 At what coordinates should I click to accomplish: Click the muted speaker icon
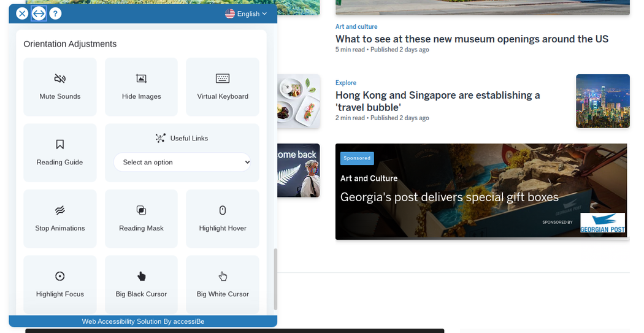click(x=60, y=78)
